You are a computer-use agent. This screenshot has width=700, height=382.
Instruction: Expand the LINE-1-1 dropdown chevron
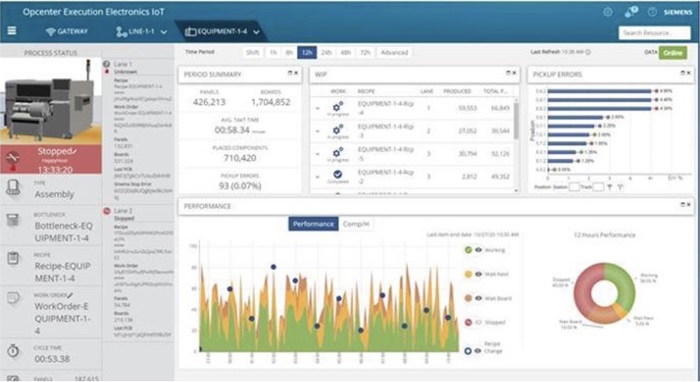point(163,32)
